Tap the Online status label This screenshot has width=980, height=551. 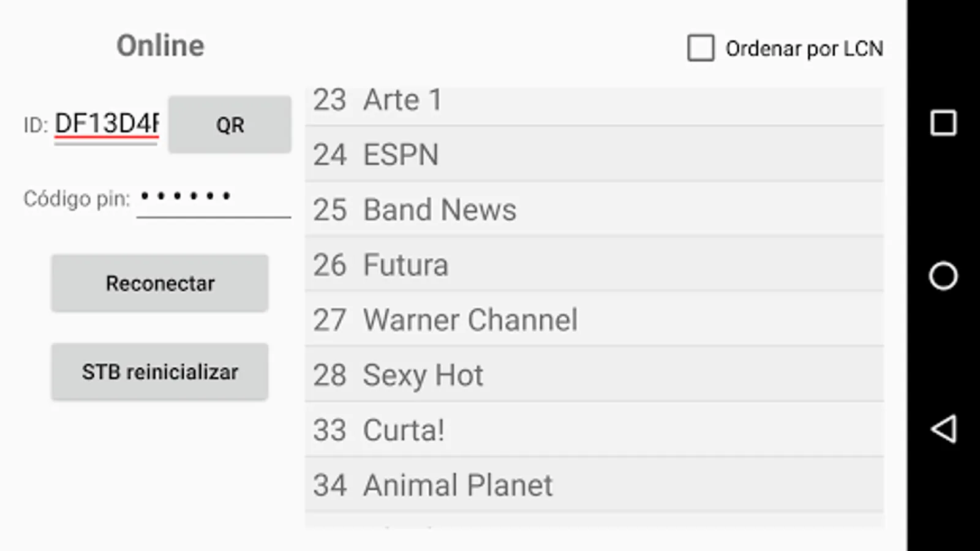160,46
